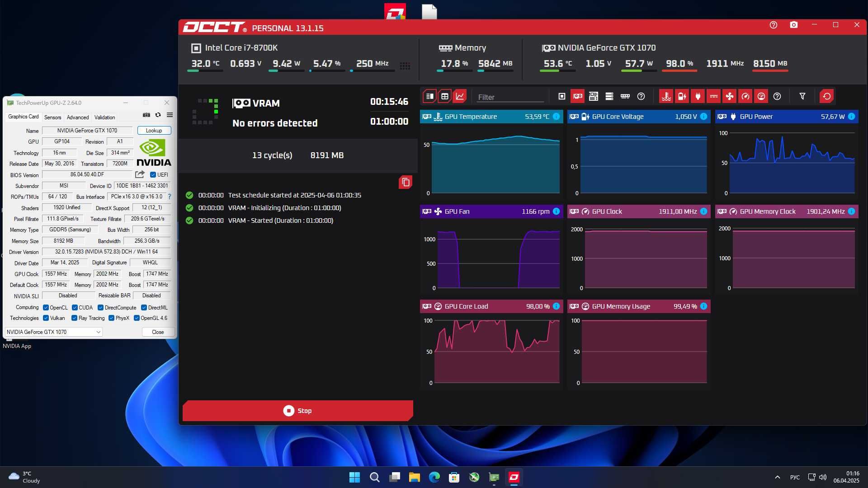Click the OCCT sensor Filter field
This screenshot has height=488, width=868.
(x=510, y=97)
